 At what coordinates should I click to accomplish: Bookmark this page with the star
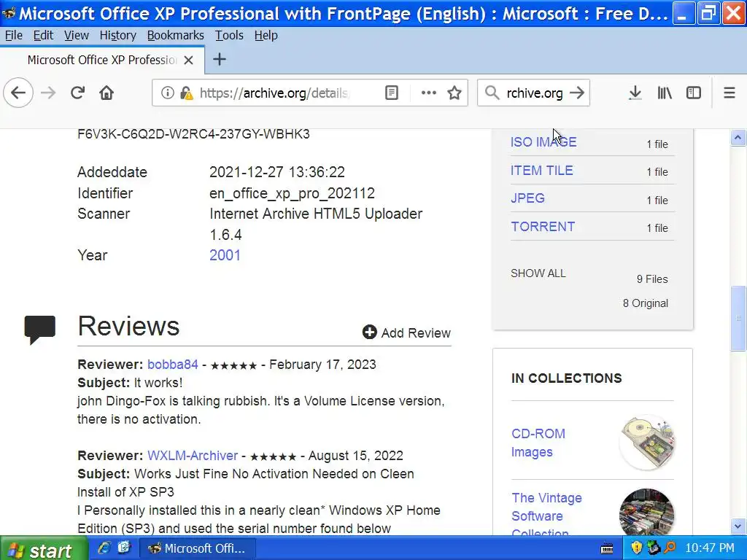(454, 93)
